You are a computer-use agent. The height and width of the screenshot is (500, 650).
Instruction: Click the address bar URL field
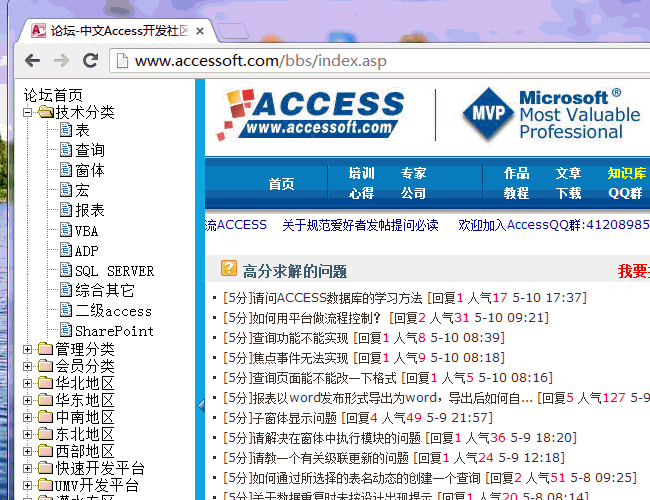379,61
